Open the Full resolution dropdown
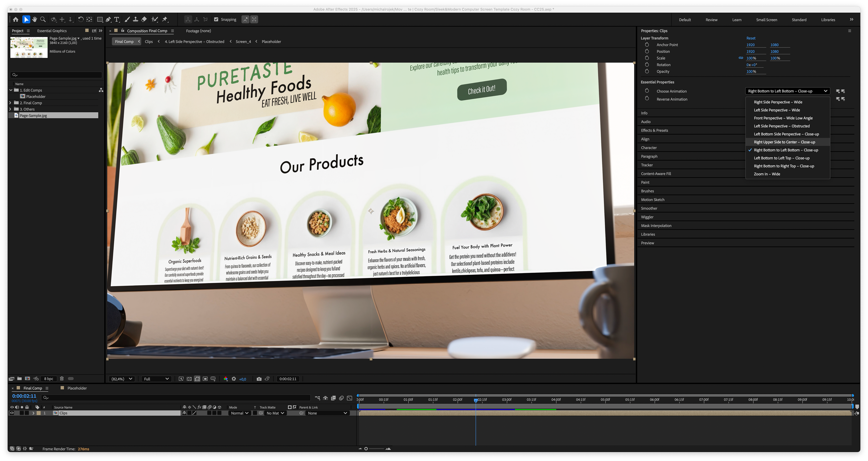 click(x=156, y=379)
